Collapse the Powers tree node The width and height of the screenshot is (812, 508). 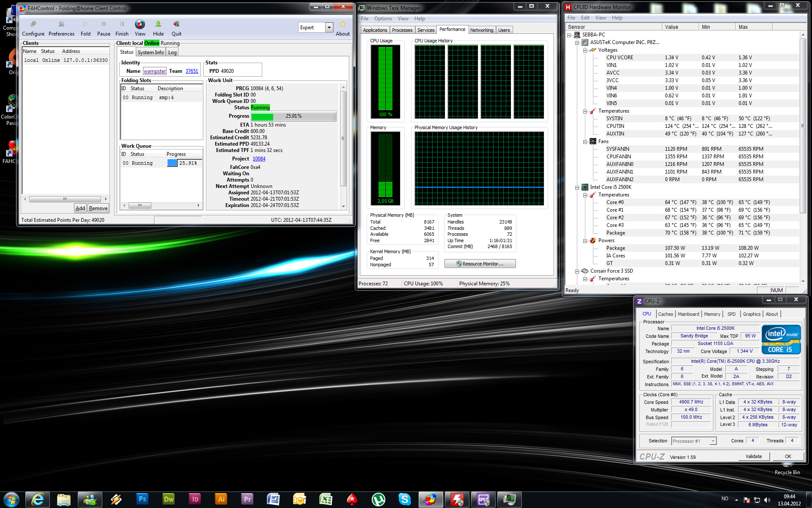[585, 240]
